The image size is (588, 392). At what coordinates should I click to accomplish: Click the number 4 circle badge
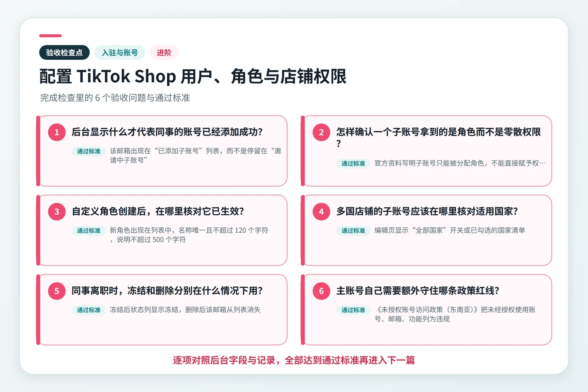pyautogui.click(x=321, y=211)
